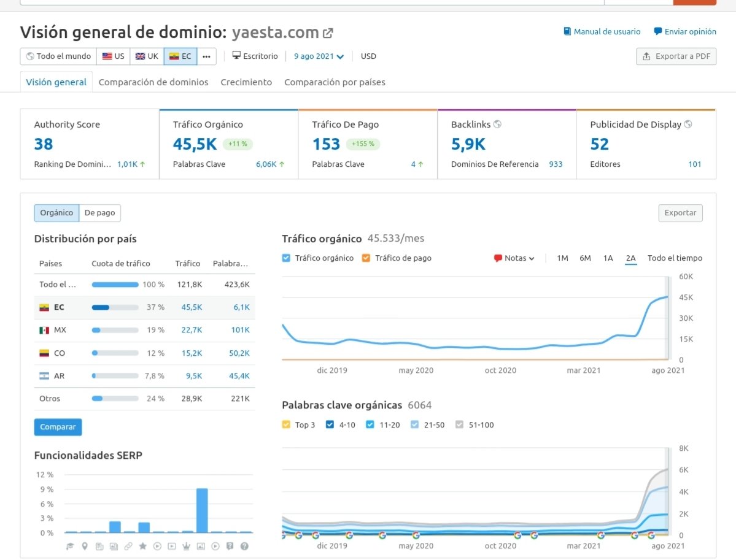
Task: Uncheck the Tráfico orgánico checkbox
Action: (286, 258)
